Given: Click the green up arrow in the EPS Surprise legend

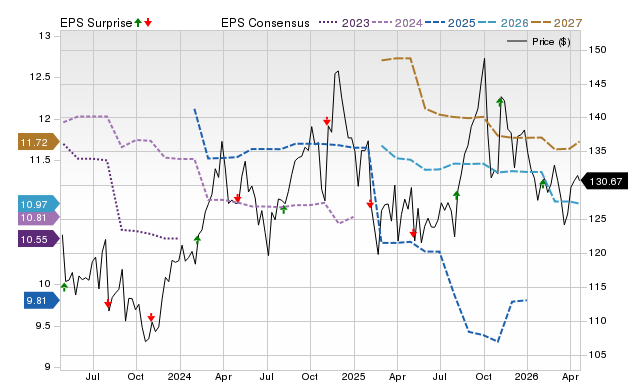Looking at the screenshot, I should pyautogui.click(x=138, y=22).
